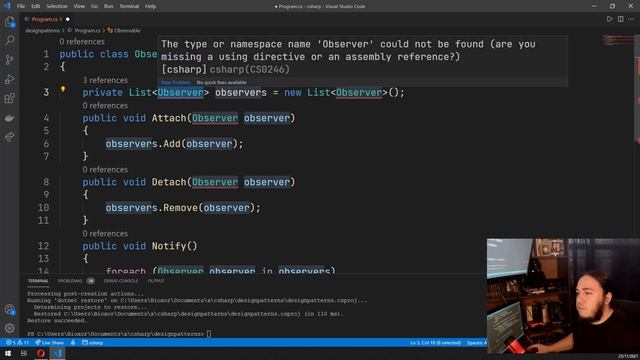Click 'Notify' method name on line 12
Screen dimensions: 640x360
169,246
